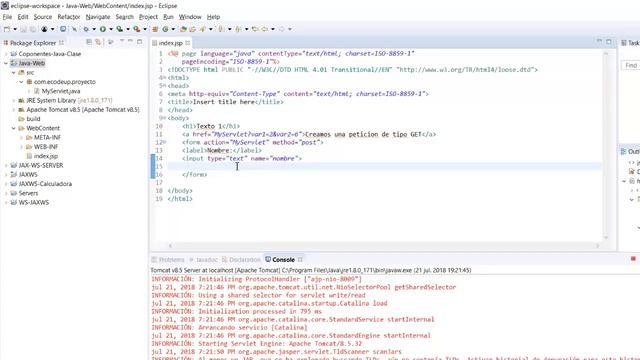Click the Back navigation arrow icon
The image size is (640, 360).
[264, 29]
